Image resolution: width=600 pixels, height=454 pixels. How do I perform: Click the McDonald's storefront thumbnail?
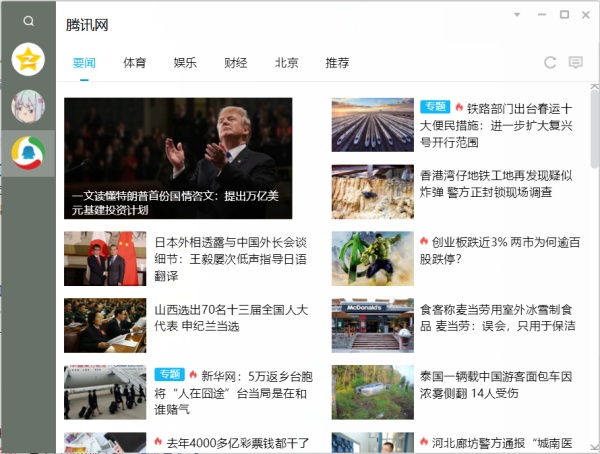(x=372, y=325)
